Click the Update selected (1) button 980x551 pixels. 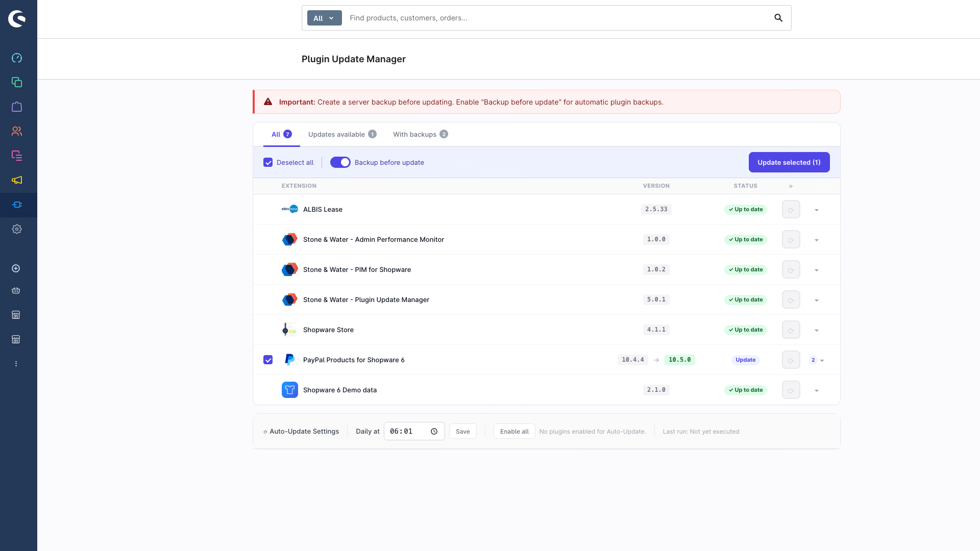pos(789,162)
